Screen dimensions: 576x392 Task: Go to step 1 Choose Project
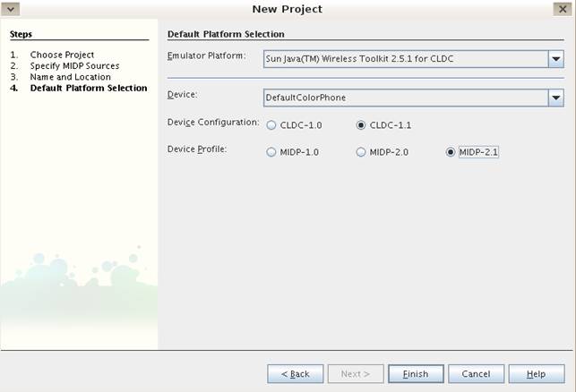click(61, 55)
